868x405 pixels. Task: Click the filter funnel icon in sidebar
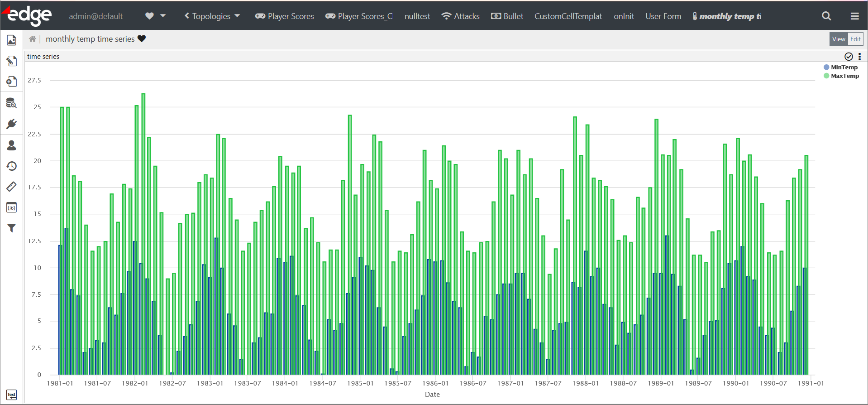coord(12,228)
